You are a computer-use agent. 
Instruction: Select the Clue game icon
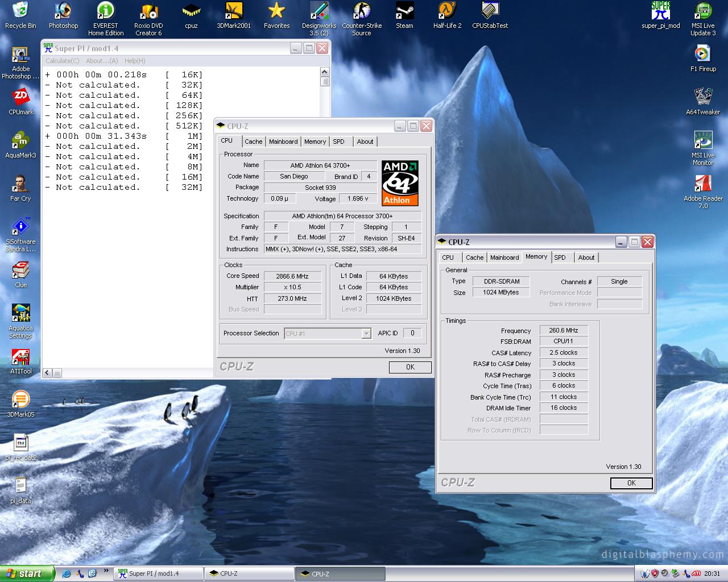pos(20,275)
